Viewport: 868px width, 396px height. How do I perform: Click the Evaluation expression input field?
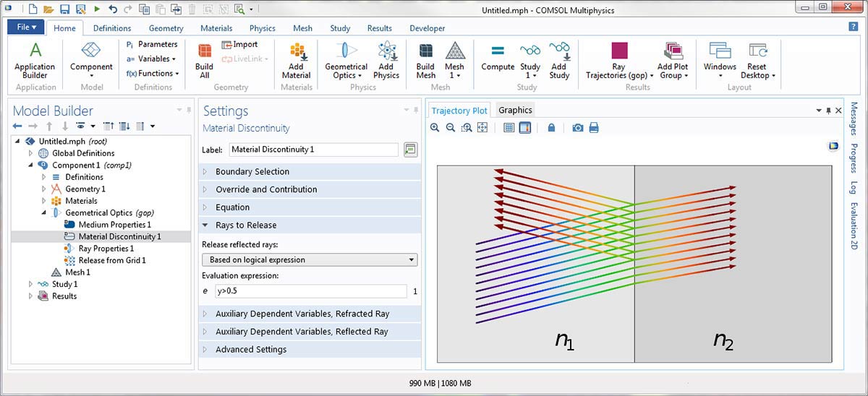(310, 291)
